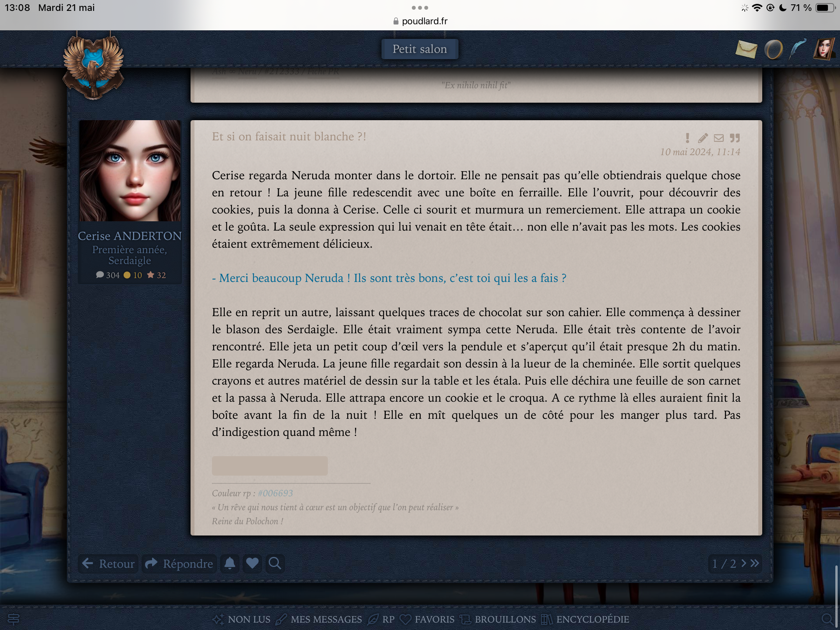Open the bottom-left menu lines icon
Viewport: 840px width, 630px height.
click(14, 619)
